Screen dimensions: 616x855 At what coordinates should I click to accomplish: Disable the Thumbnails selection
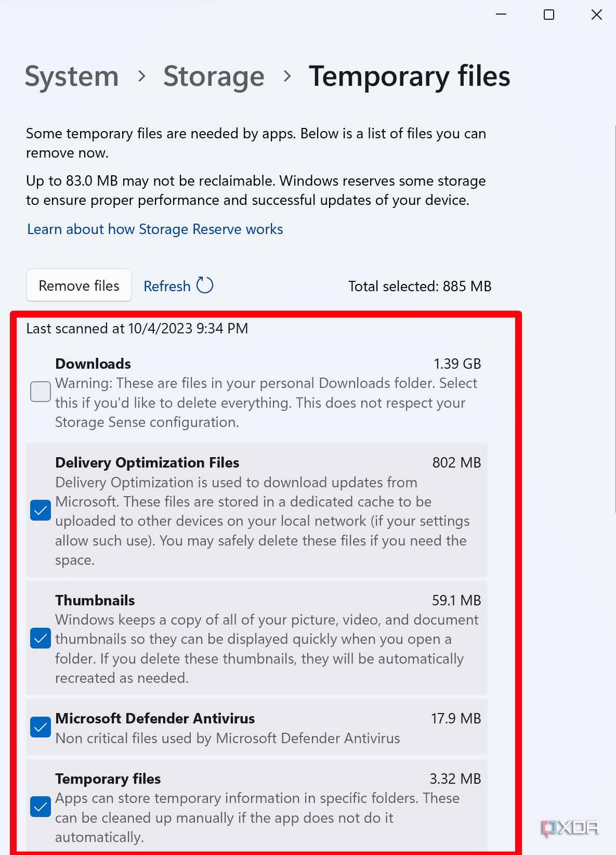point(41,638)
